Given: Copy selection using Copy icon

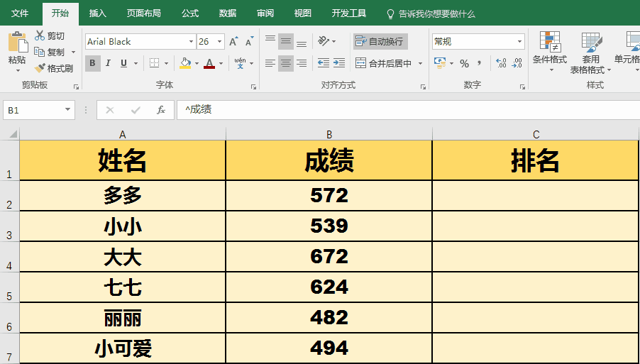Looking at the screenshot, I should [x=39, y=52].
